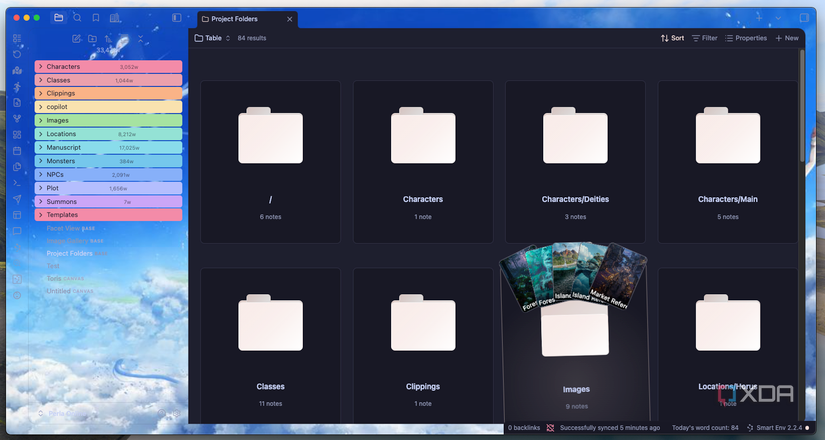Open the root "/" folder card
This screenshot has height=440, width=825.
[x=270, y=162]
